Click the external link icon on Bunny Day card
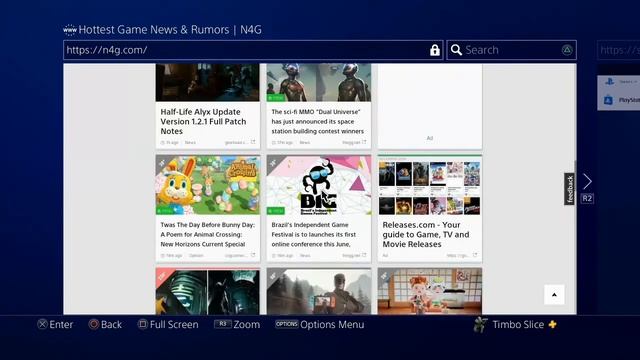The height and width of the screenshot is (360, 640). [253, 255]
